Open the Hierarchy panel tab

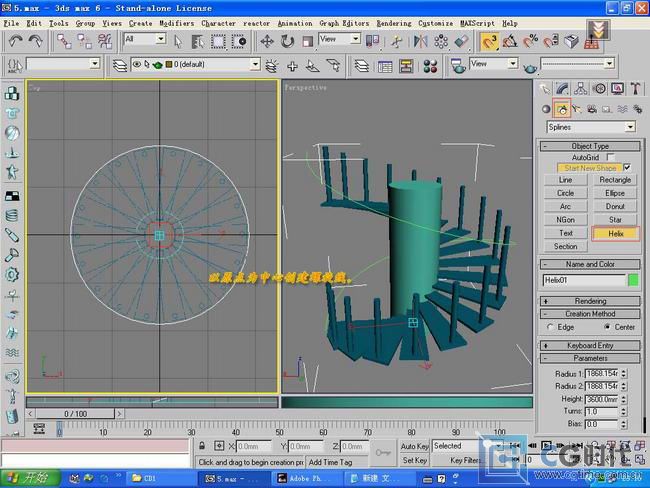pos(580,88)
